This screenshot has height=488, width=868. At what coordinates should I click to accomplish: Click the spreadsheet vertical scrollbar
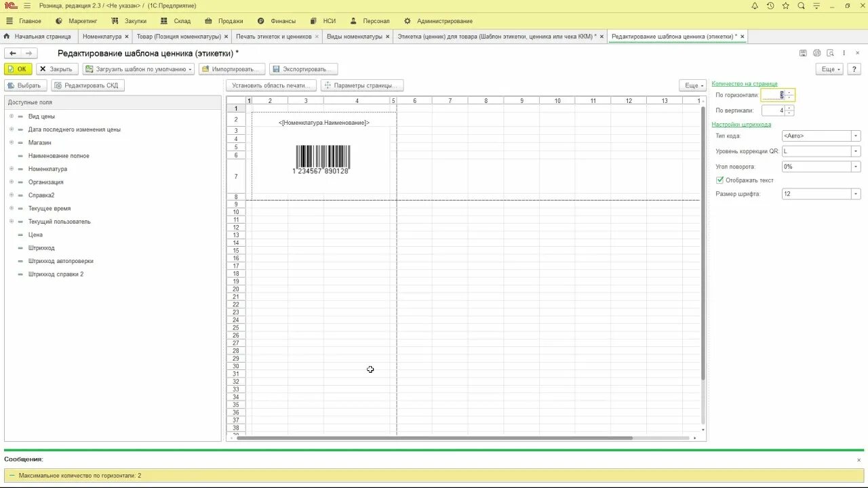coord(703,243)
